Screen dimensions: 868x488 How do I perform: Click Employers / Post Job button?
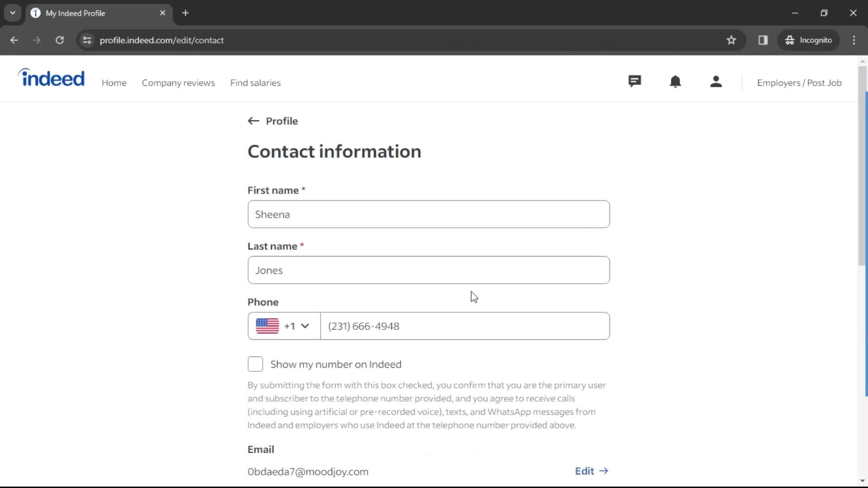(x=799, y=82)
